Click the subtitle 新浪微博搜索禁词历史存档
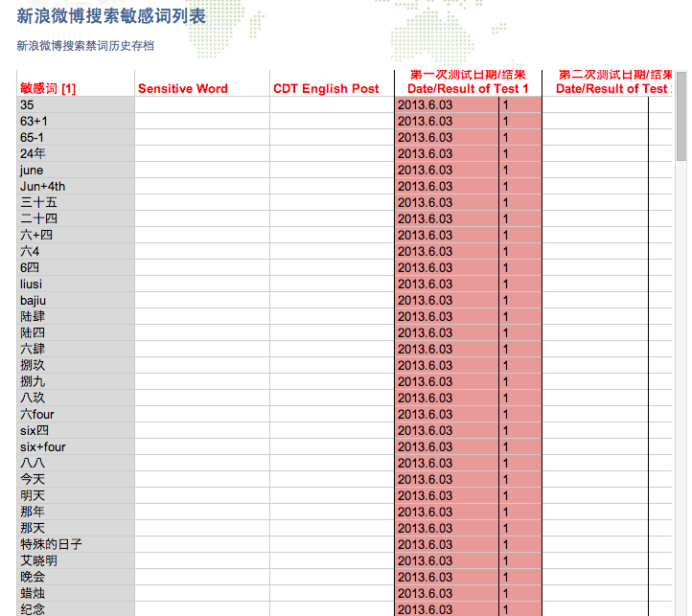Viewport: 692px width, 616px height. pyautogui.click(x=85, y=46)
